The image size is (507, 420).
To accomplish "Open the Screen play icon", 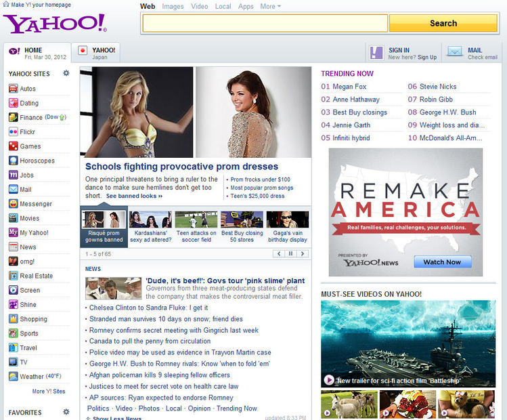I will click(14, 290).
